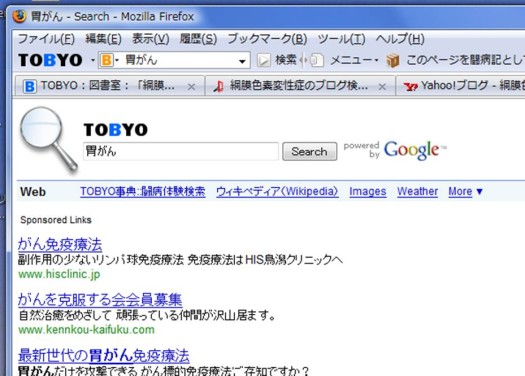Open the TOBYO事典:闘病体験検索 link
This screenshot has height=376, width=525.
[143, 191]
